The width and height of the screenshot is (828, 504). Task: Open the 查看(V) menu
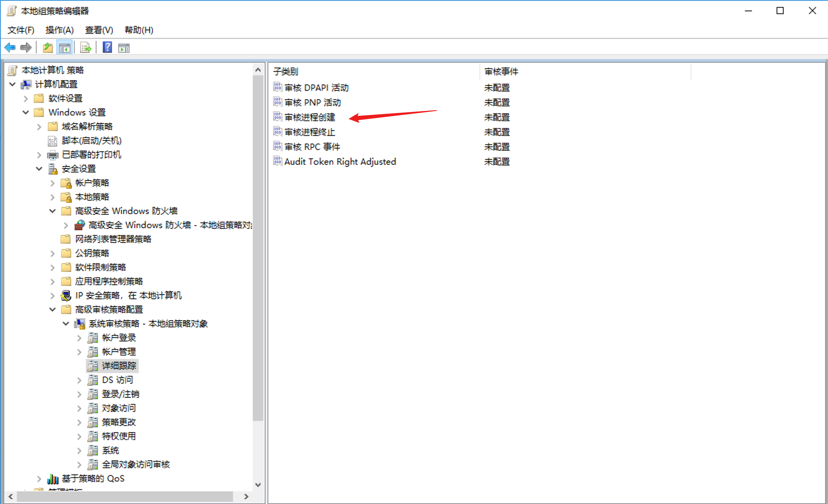[x=99, y=30]
